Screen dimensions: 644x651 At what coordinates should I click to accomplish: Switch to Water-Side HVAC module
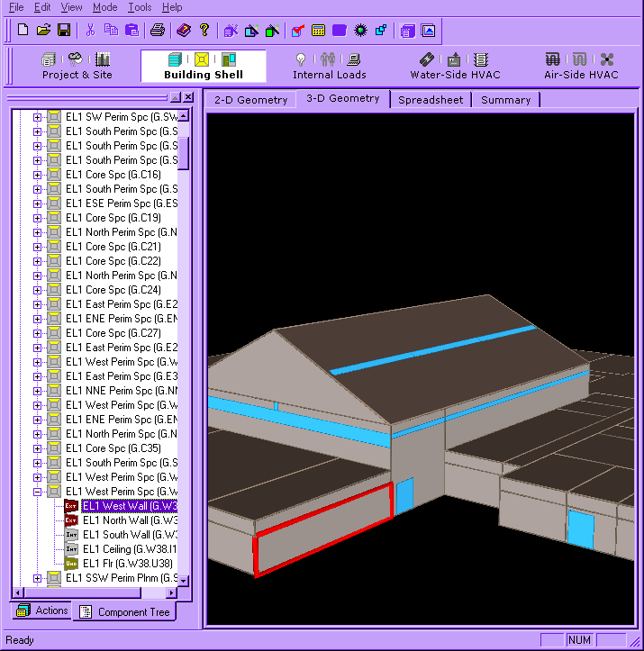(455, 66)
